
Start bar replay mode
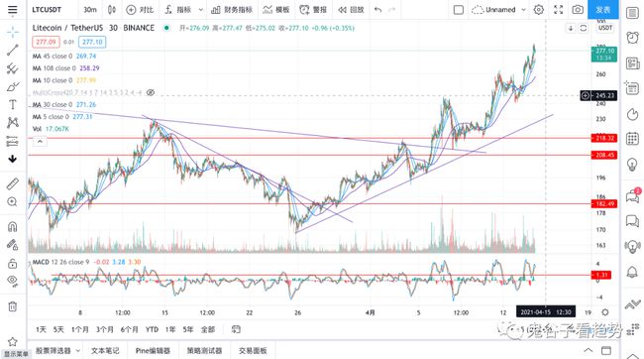click(x=351, y=10)
